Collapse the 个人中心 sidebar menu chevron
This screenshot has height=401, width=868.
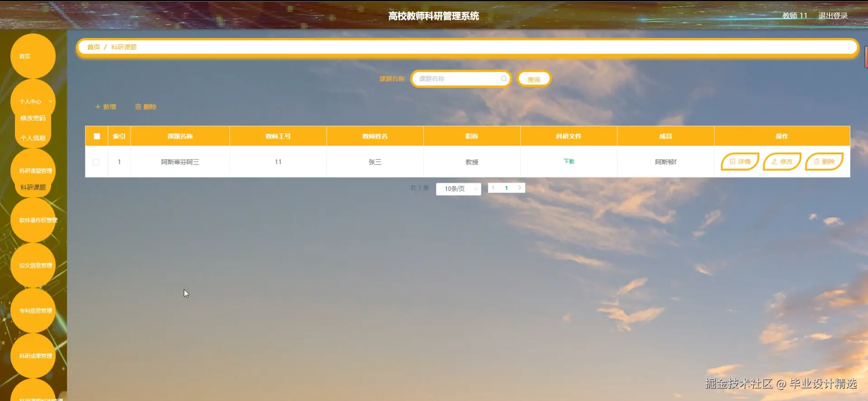pyautogui.click(x=51, y=101)
